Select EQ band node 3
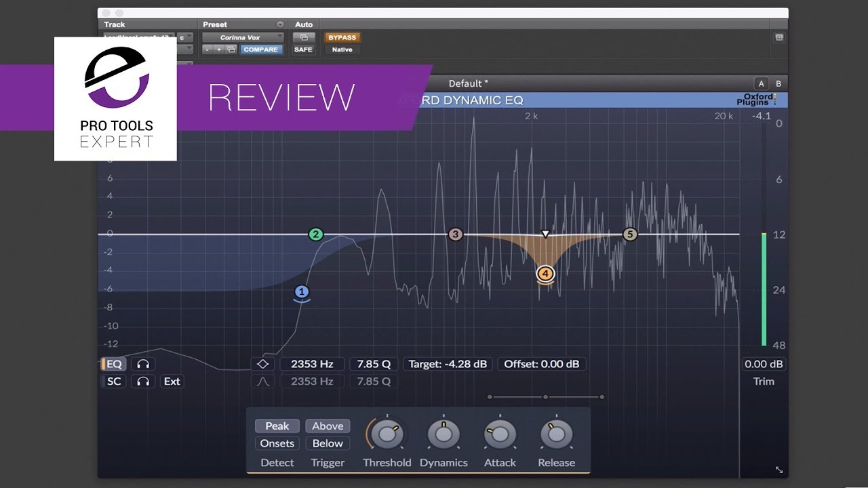The height and width of the screenshot is (488, 868). pos(456,235)
